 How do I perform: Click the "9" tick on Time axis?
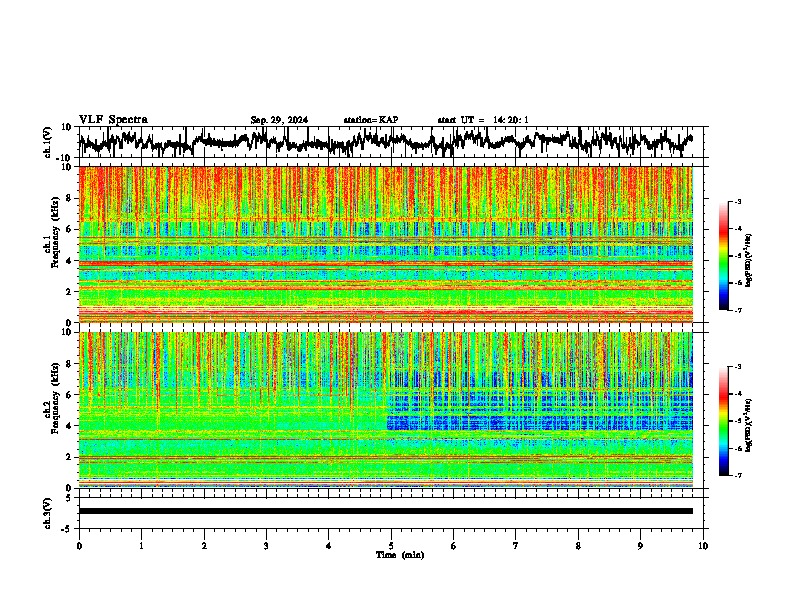[640, 546]
